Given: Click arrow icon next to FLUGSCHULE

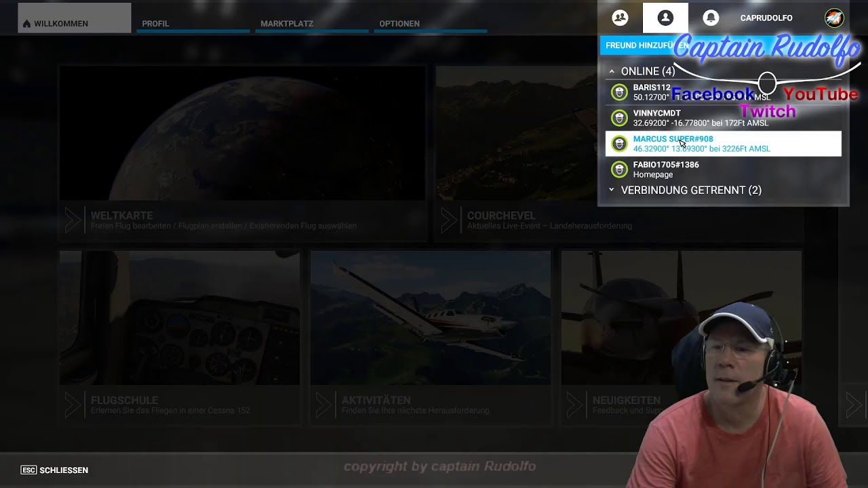Looking at the screenshot, I should point(73,405).
